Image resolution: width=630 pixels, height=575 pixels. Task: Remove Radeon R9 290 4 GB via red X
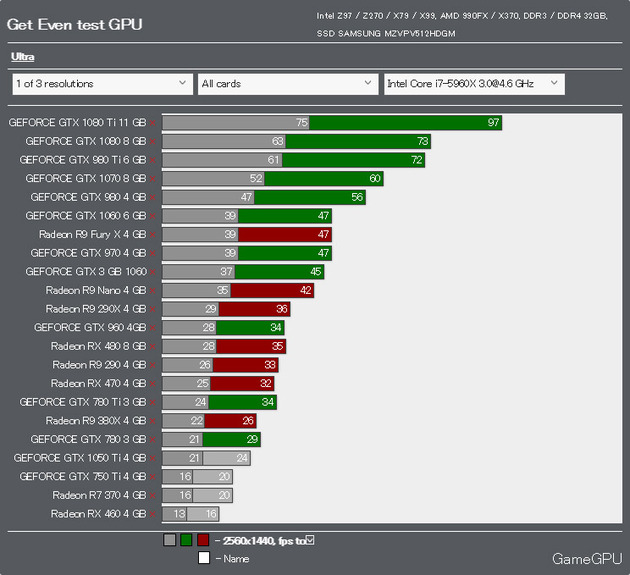click(153, 365)
